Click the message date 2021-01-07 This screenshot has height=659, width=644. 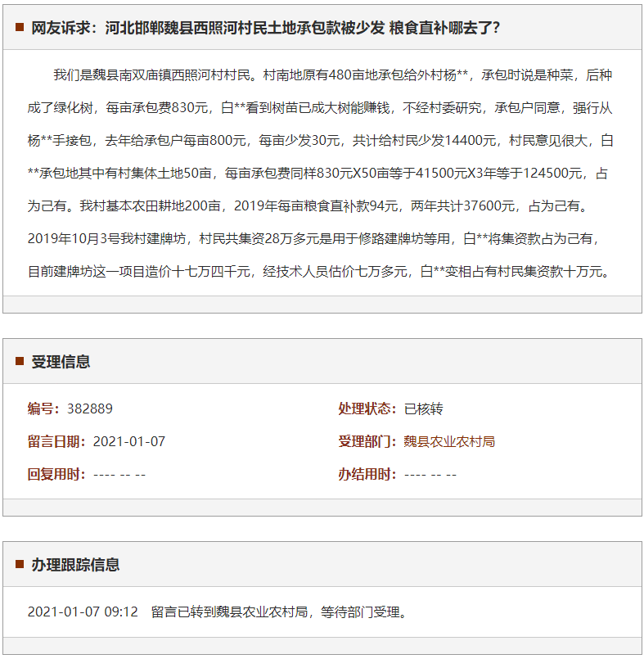pos(129,441)
